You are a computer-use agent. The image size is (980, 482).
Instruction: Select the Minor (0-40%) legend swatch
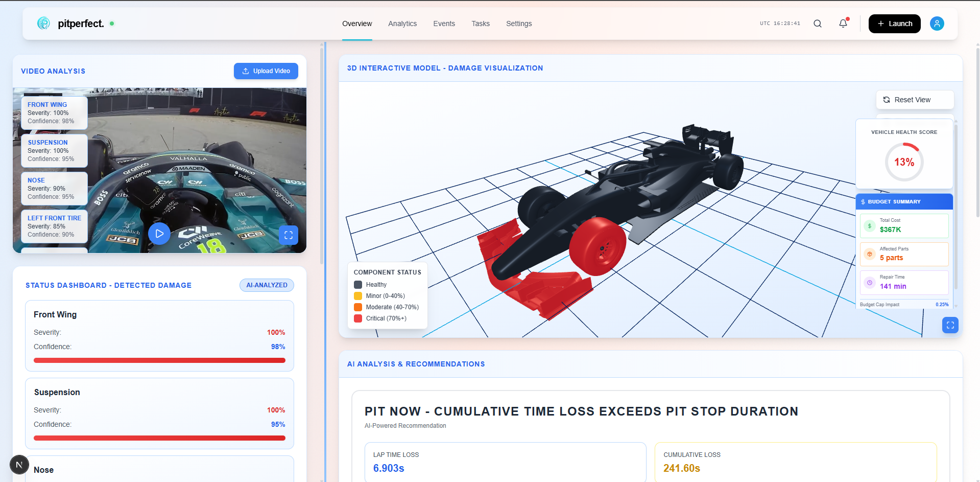[x=358, y=296]
